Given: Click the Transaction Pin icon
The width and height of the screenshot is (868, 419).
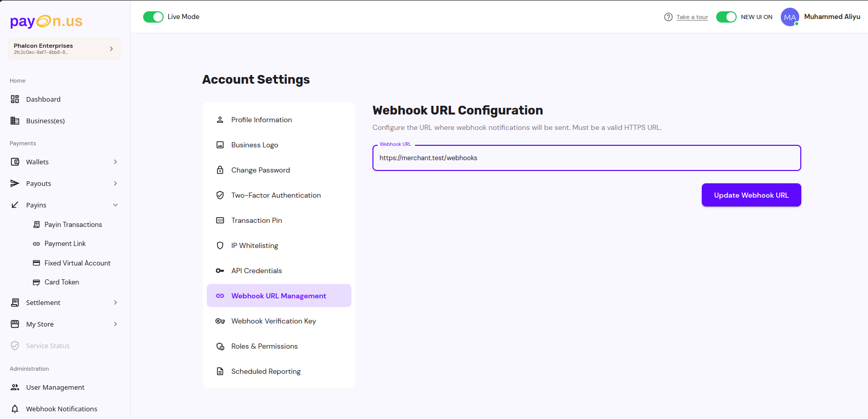Looking at the screenshot, I should 220,220.
